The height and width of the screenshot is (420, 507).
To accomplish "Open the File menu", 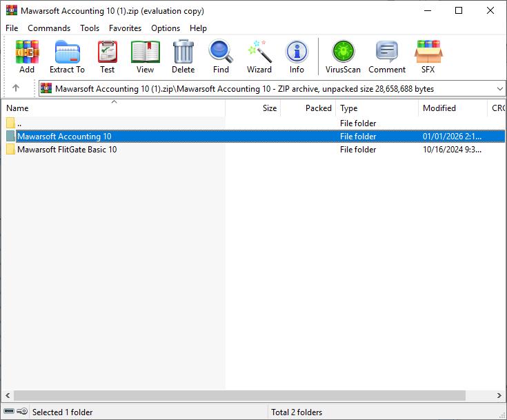I will coord(12,28).
